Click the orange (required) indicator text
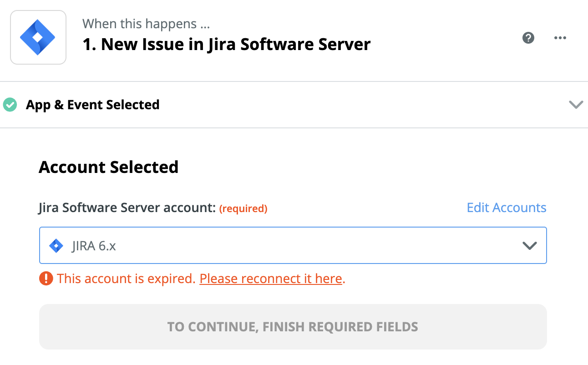Image resolution: width=588 pixels, height=365 pixels. 243,208
